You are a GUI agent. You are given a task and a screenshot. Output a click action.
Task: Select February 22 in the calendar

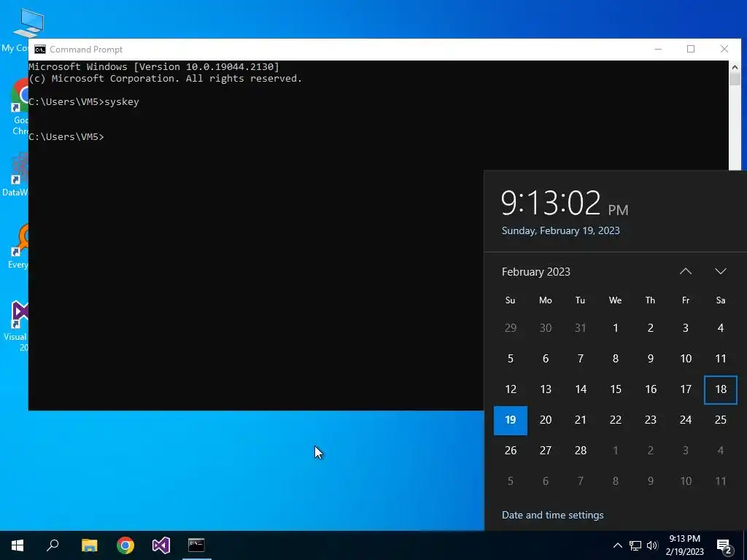pos(616,420)
